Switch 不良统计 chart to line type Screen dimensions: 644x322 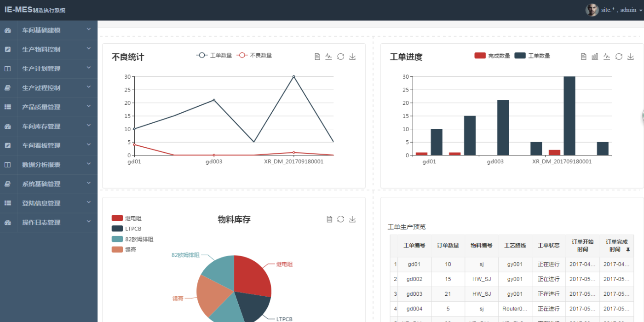(328, 57)
